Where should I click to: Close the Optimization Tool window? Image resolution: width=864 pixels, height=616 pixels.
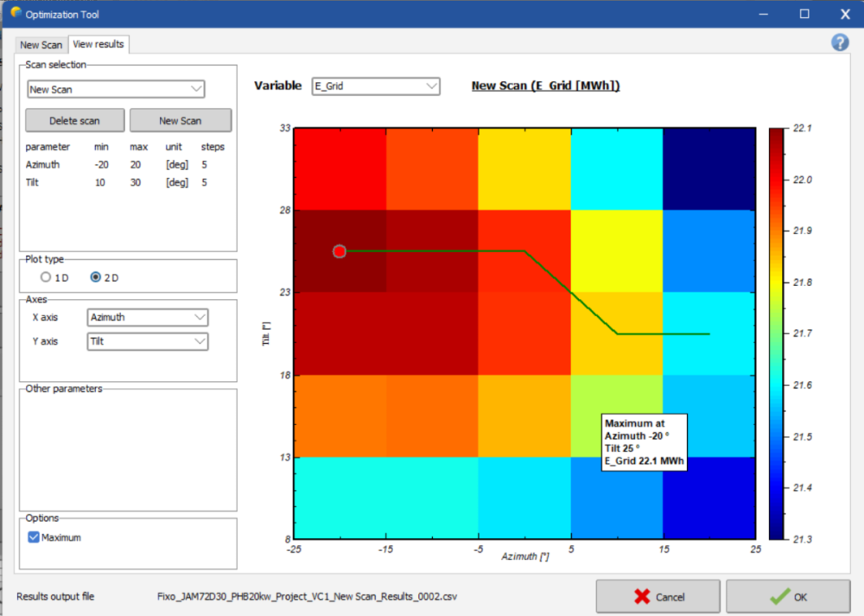click(844, 14)
